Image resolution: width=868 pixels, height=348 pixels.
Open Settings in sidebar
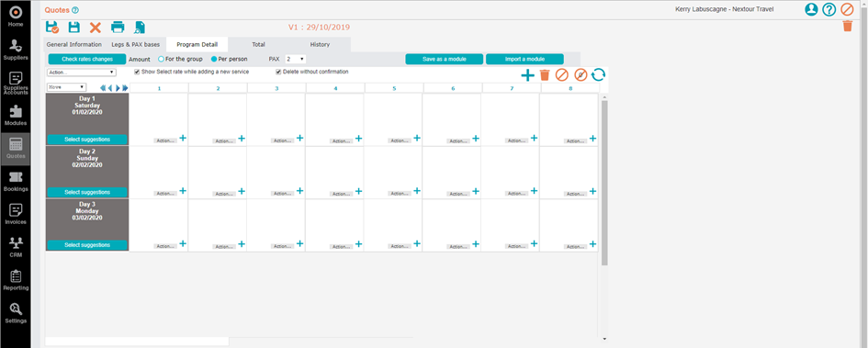point(16,312)
